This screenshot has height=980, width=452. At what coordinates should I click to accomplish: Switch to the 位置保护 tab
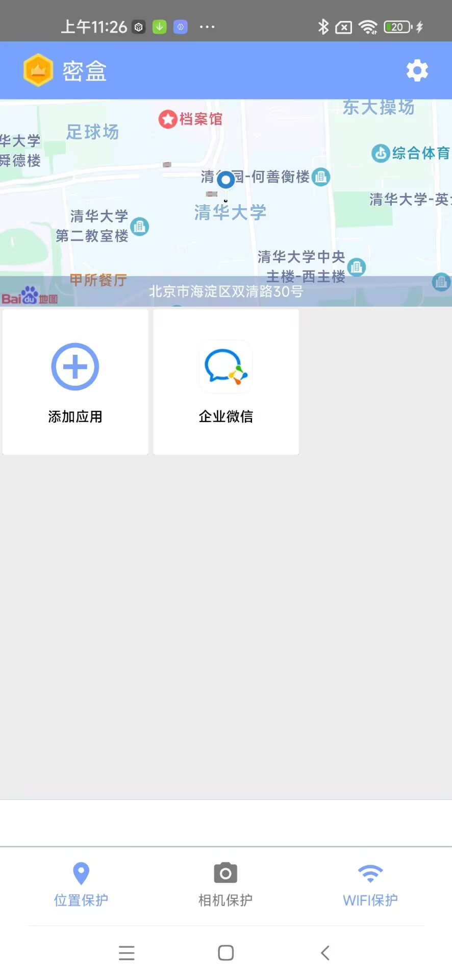(81, 886)
